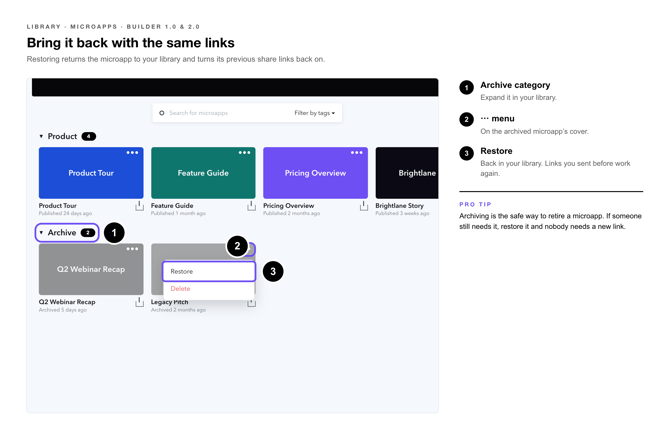Click 'Published 2 months ago' text
670x430 pixels.
(x=291, y=213)
